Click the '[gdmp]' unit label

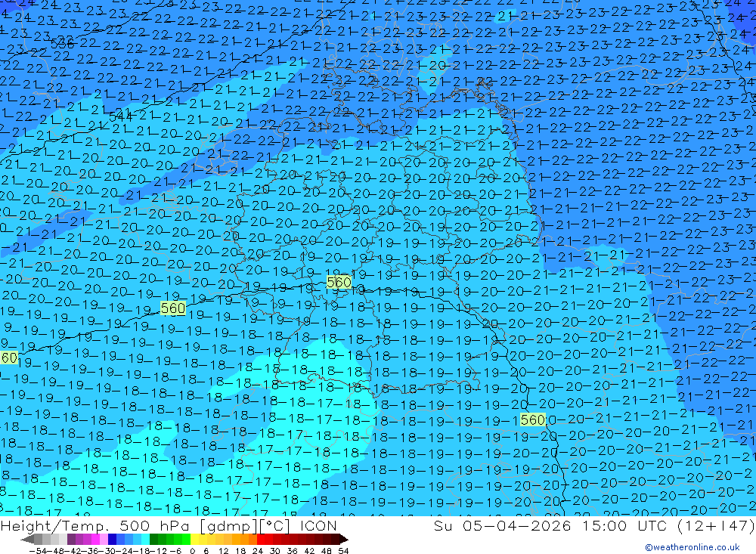tap(229, 525)
